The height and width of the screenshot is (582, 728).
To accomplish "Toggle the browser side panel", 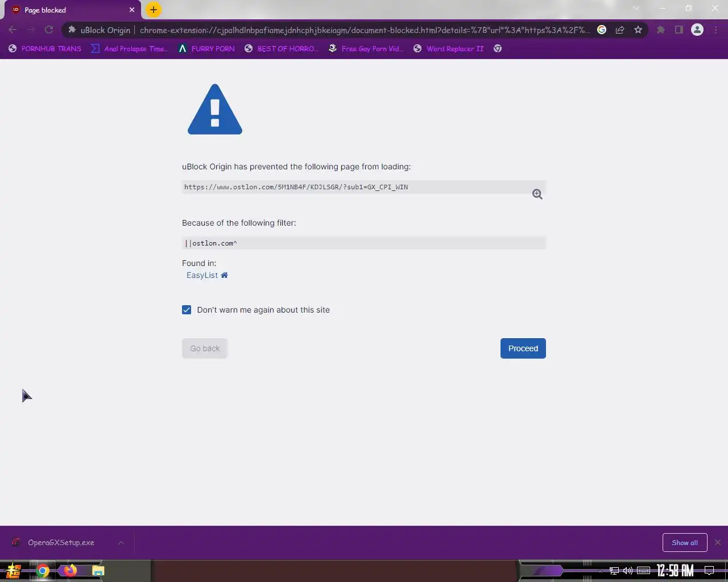I will coord(679,30).
